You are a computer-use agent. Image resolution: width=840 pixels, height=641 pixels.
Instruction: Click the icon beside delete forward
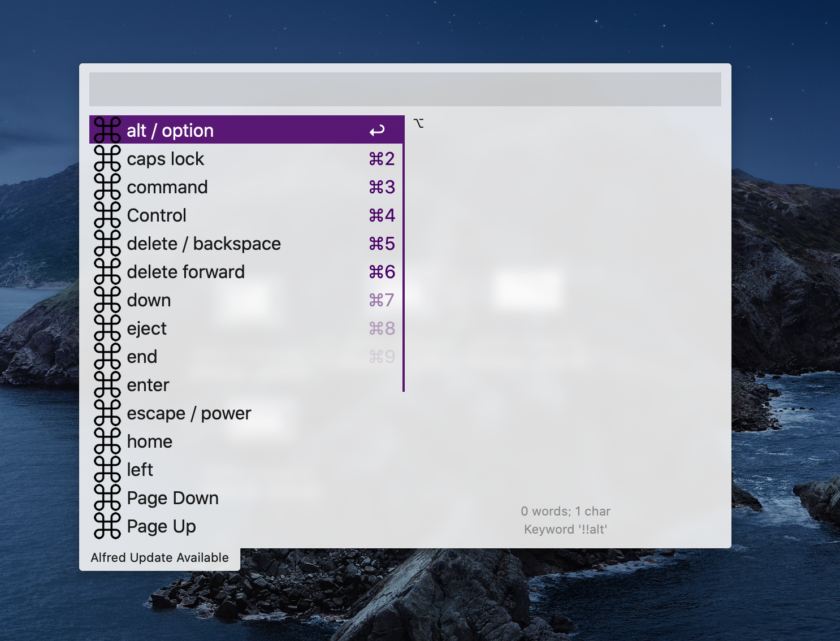pyautogui.click(x=107, y=271)
